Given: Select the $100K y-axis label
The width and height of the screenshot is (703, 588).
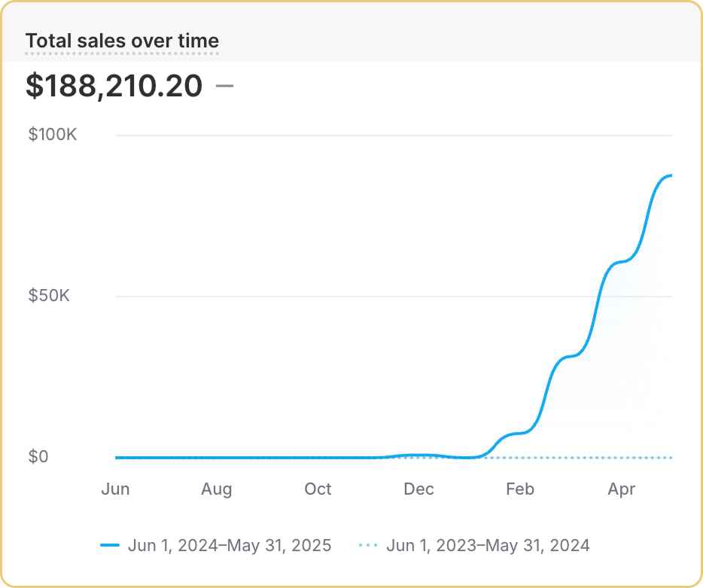Looking at the screenshot, I should point(53,135).
